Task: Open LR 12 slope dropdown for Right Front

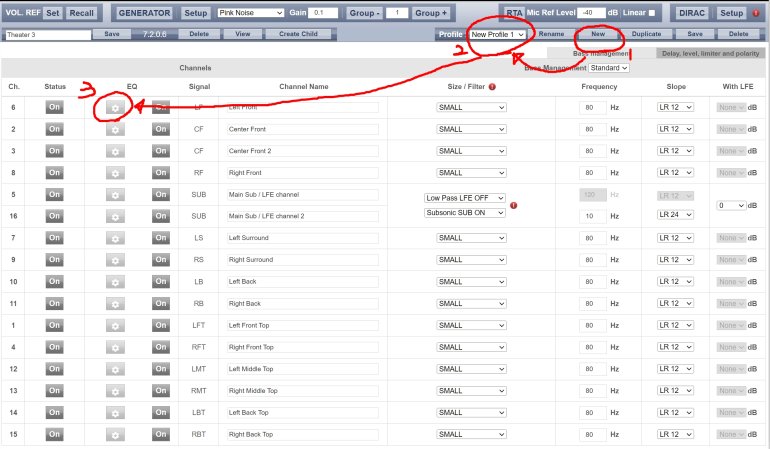Action: pyautogui.click(x=675, y=172)
